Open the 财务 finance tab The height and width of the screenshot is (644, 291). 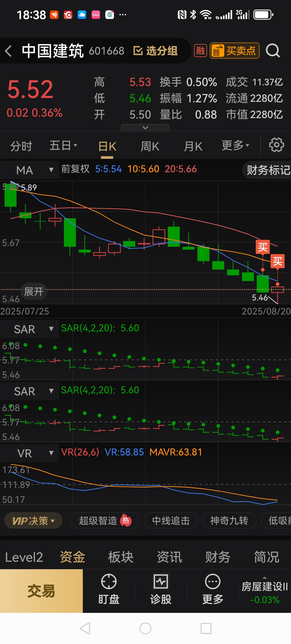pos(218,557)
